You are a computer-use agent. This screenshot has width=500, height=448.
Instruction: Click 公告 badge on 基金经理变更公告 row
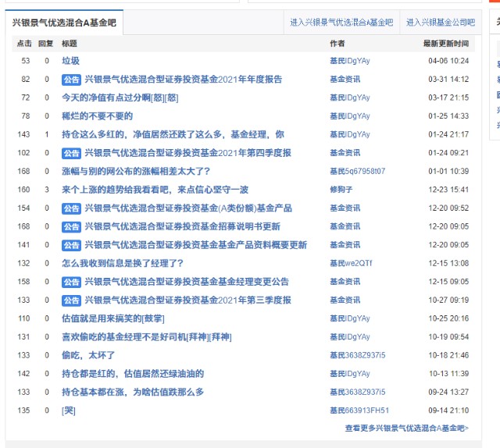point(71,282)
